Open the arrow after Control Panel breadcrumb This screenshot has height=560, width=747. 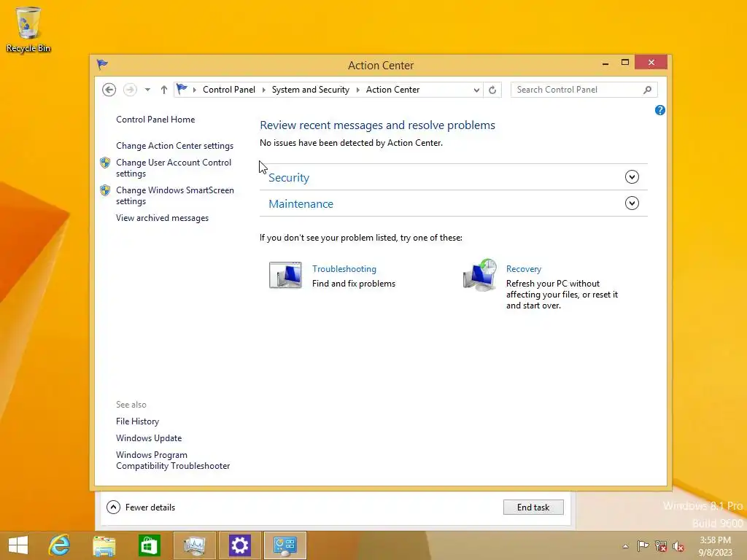263,90
